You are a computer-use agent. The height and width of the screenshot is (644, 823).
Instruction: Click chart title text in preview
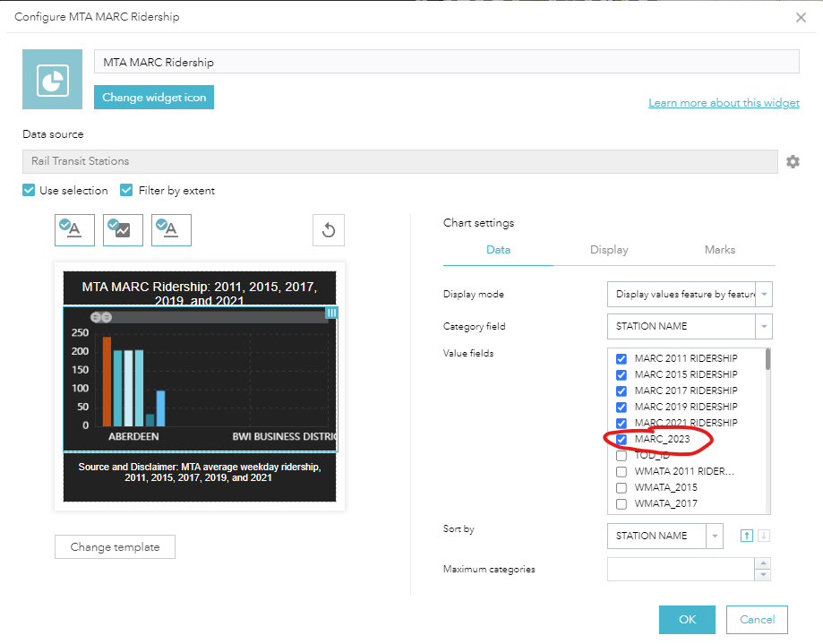[200, 294]
